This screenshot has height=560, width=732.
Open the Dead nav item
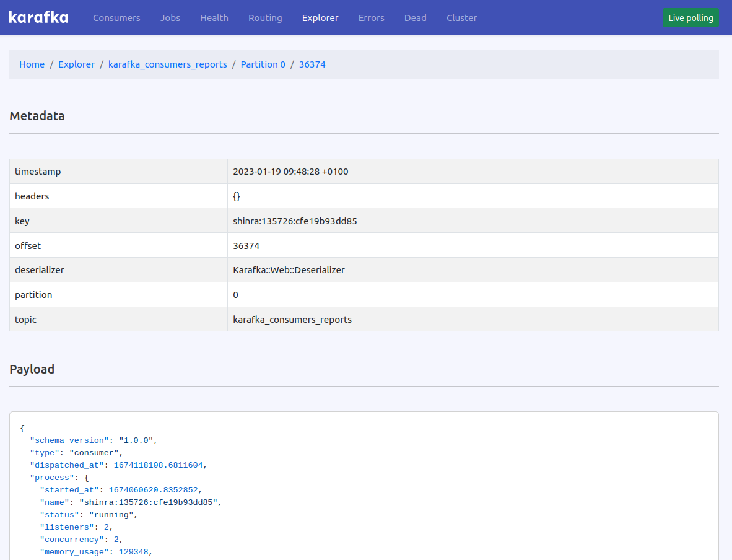pos(416,18)
